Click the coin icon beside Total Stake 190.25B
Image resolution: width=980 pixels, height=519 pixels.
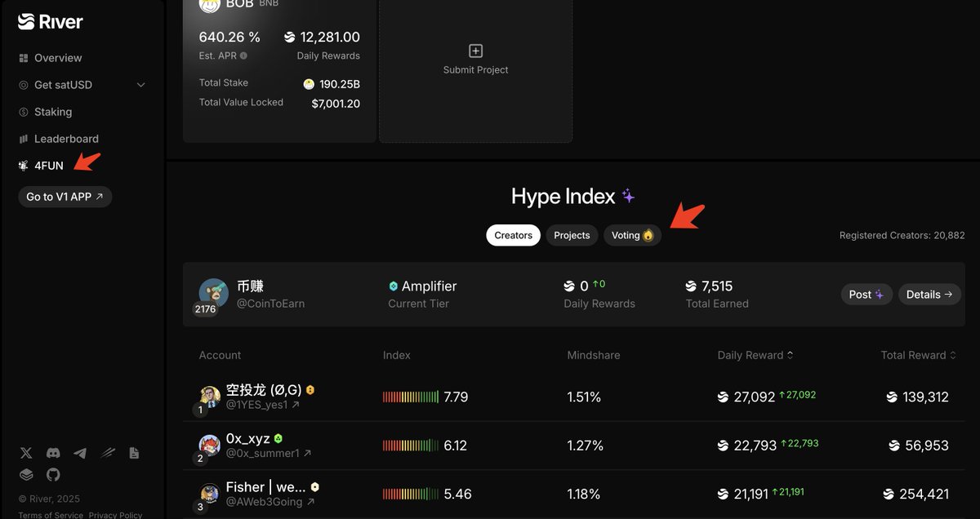tap(309, 84)
